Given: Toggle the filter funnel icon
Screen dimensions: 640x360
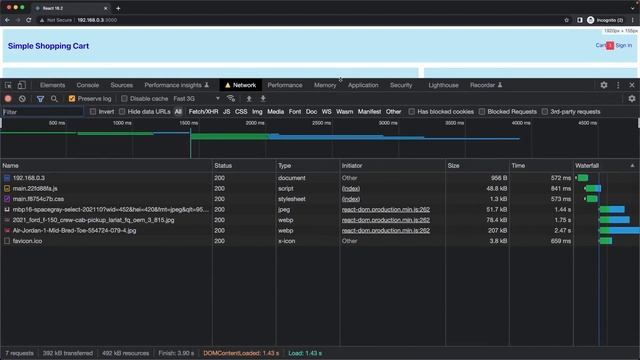Looking at the screenshot, I should point(40,99).
